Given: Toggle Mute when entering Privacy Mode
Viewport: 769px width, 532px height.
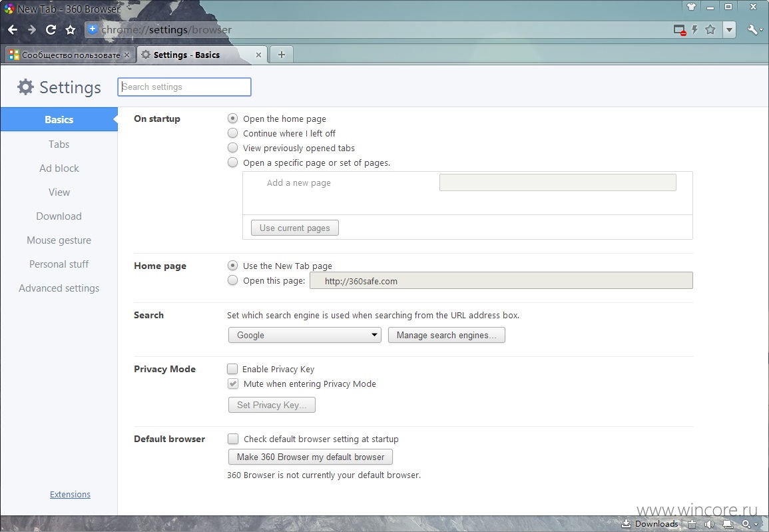Looking at the screenshot, I should pos(234,384).
